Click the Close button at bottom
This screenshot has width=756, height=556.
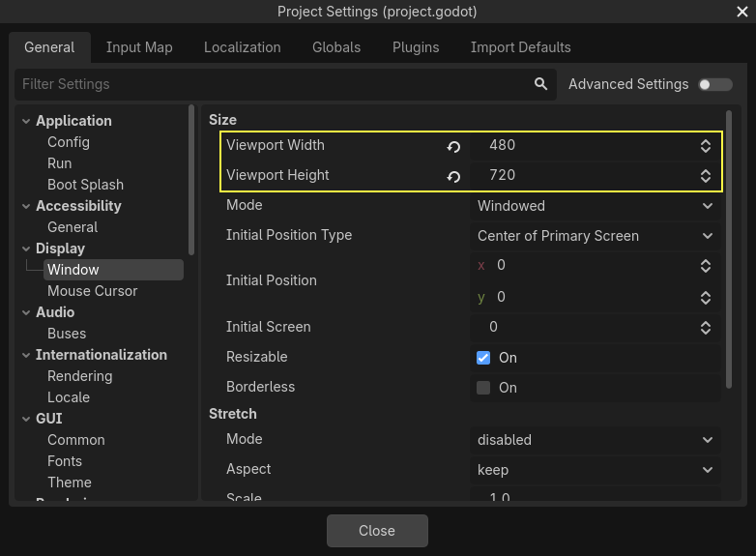(x=377, y=531)
